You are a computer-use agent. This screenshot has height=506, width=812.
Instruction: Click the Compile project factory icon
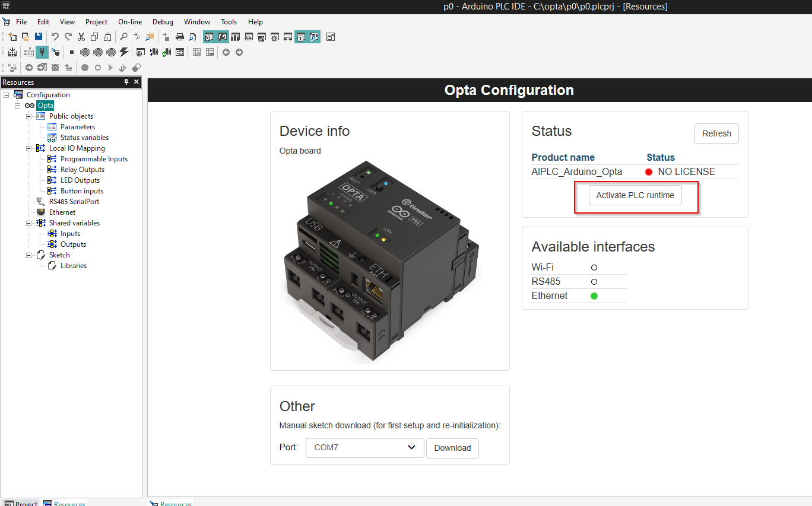[12, 52]
